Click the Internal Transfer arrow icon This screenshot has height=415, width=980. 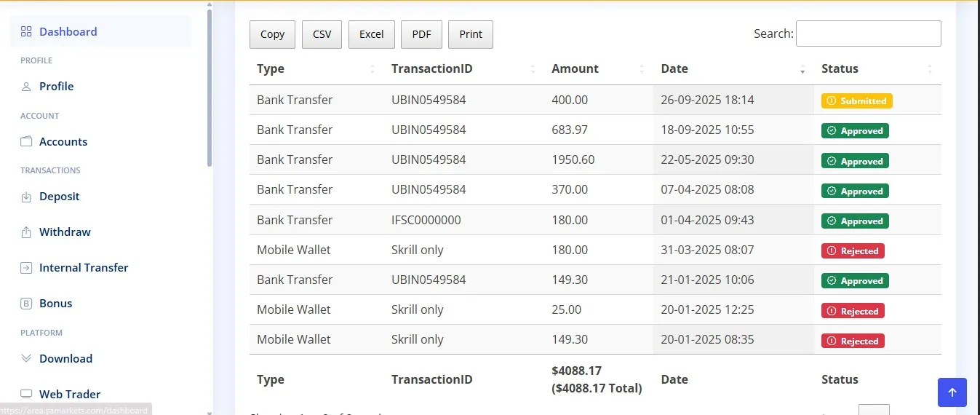(x=26, y=268)
